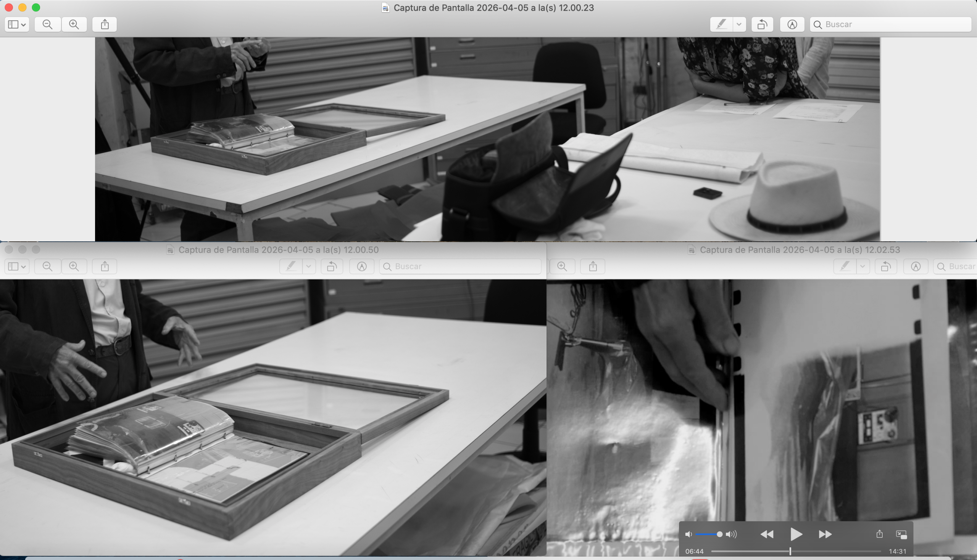Toggle Markup toolbar in 12.02.53 window
The image size is (977, 560).
[x=916, y=266]
